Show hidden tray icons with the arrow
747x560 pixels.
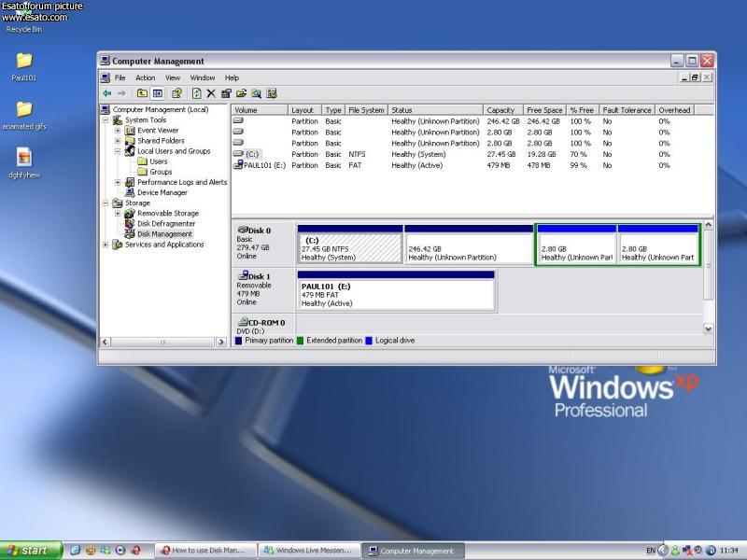(x=663, y=551)
